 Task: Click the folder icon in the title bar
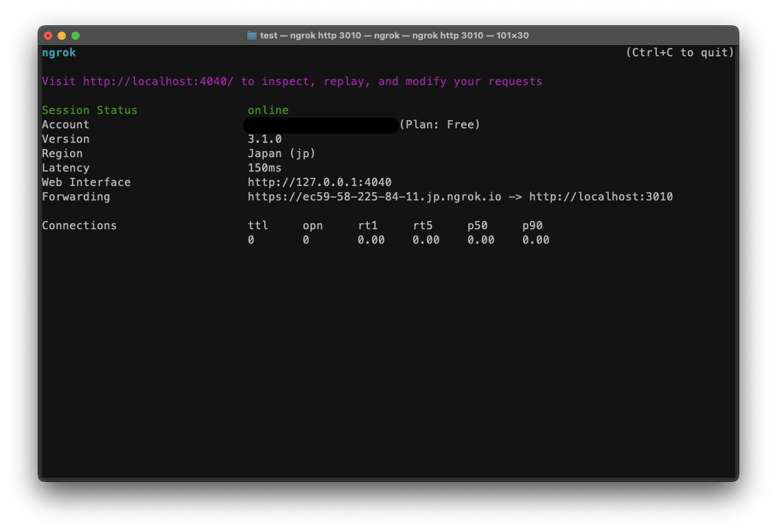(x=252, y=36)
